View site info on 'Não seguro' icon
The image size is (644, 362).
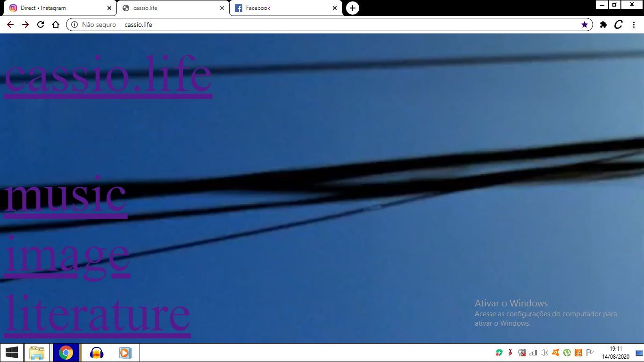(74, 25)
